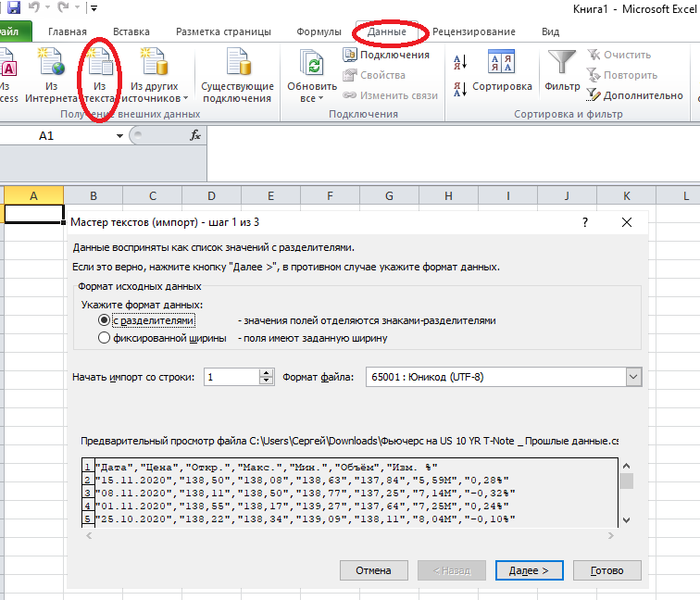Screen dimensions: 700x600
Task: Click the Обновить все refresh icon
Action: point(312,63)
